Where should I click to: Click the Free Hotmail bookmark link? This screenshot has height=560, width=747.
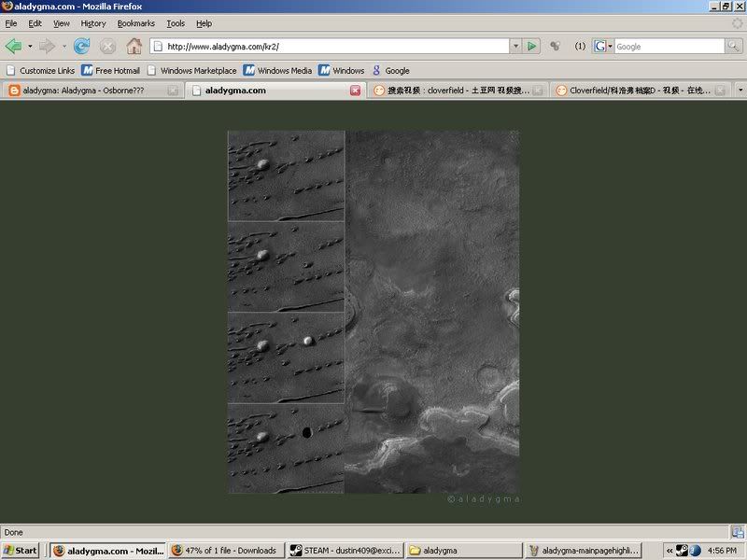coord(110,70)
